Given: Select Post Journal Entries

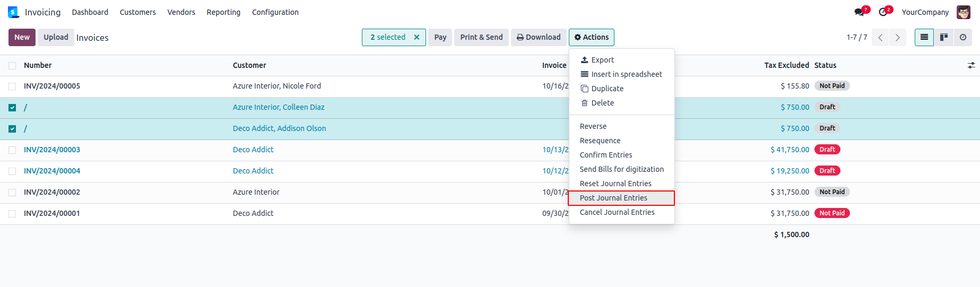Looking at the screenshot, I should (x=613, y=198).
